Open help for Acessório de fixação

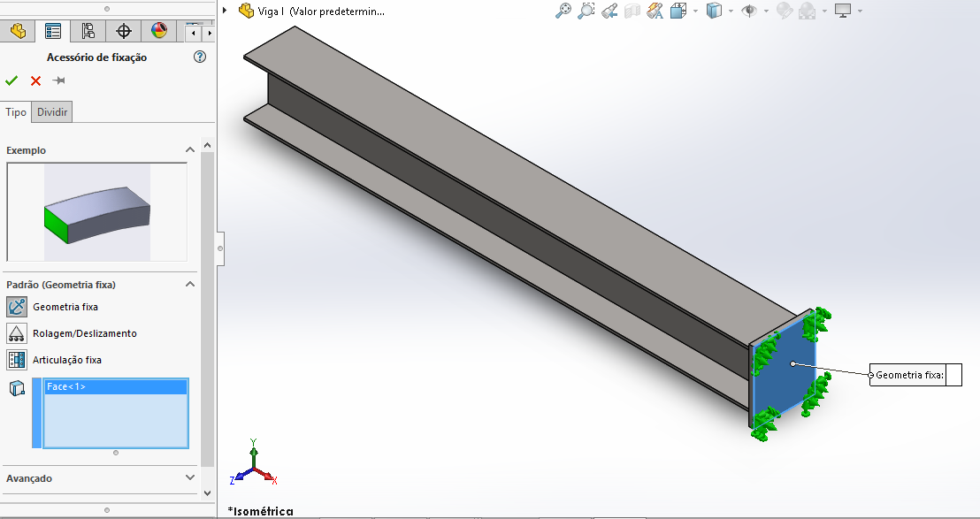click(x=200, y=57)
